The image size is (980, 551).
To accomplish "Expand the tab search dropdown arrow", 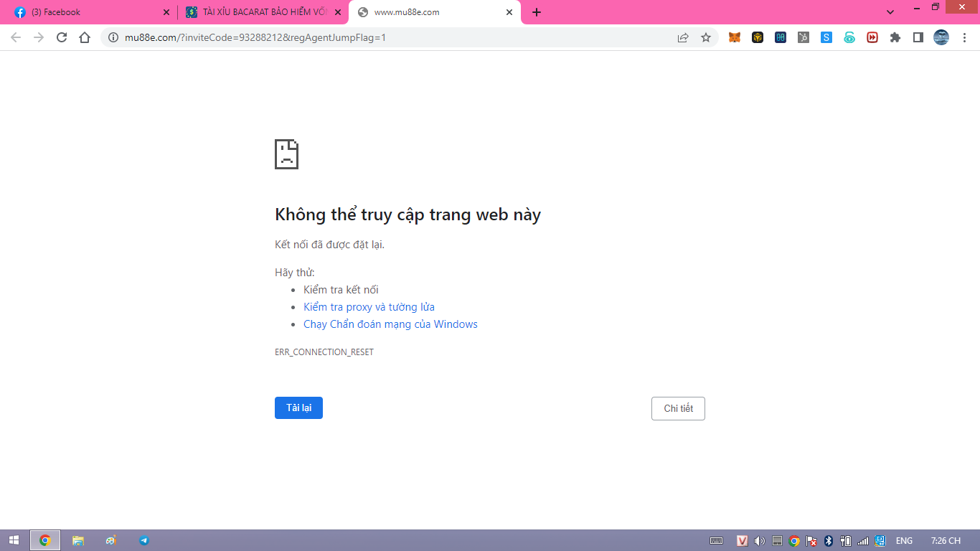I will tap(890, 12).
